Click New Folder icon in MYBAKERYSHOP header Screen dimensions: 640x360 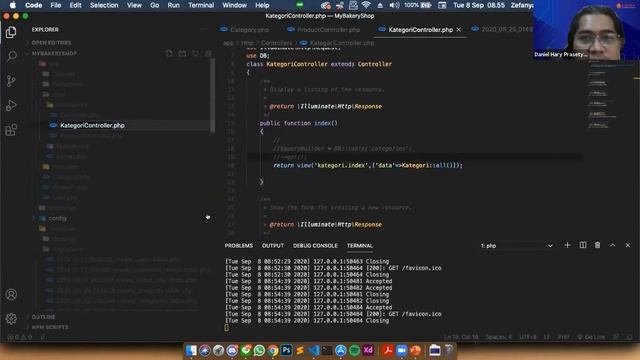click(x=182, y=53)
